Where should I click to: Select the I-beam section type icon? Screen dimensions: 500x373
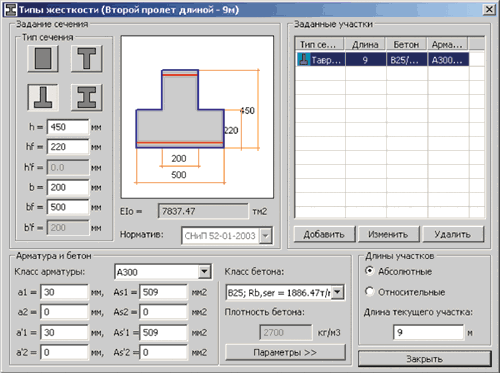(x=87, y=97)
